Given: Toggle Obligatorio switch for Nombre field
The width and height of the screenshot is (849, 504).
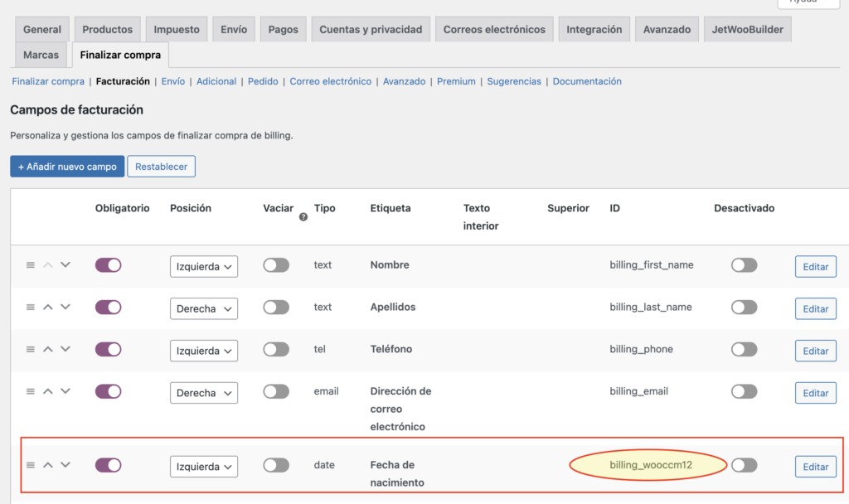Looking at the screenshot, I should [x=109, y=265].
